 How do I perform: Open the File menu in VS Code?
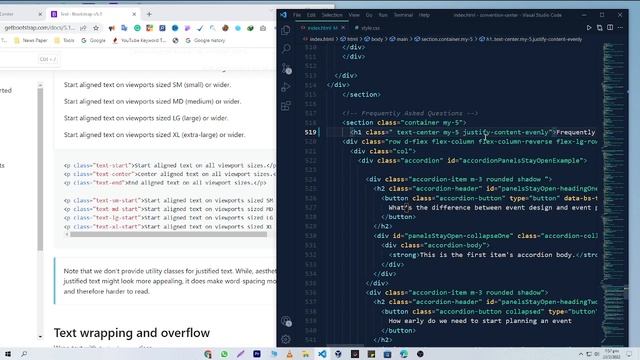pyautogui.click(x=297, y=15)
